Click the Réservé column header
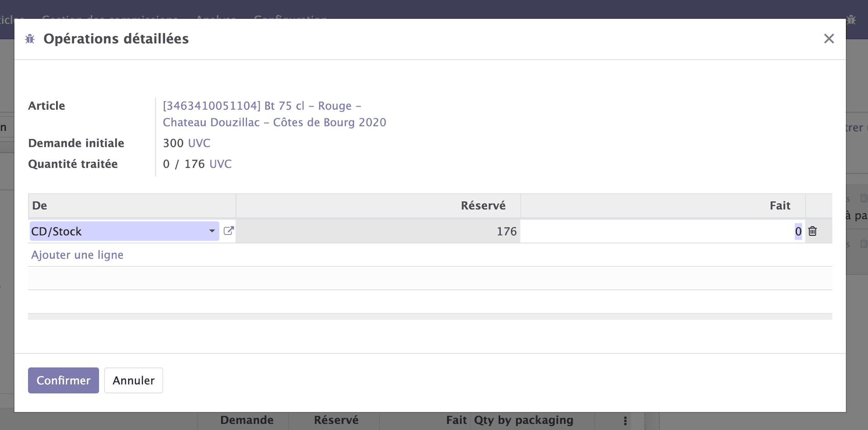This screenshot has height=430, width=868. click(483, 205)
